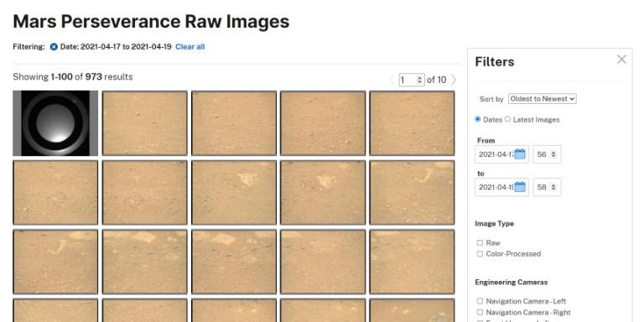
Task: Click the 'of 10' page count text
Action: coord(436,80)
